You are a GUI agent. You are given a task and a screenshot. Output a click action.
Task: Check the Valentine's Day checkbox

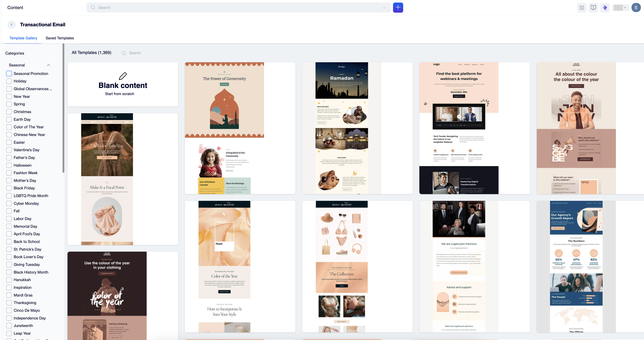pos(9,150)
